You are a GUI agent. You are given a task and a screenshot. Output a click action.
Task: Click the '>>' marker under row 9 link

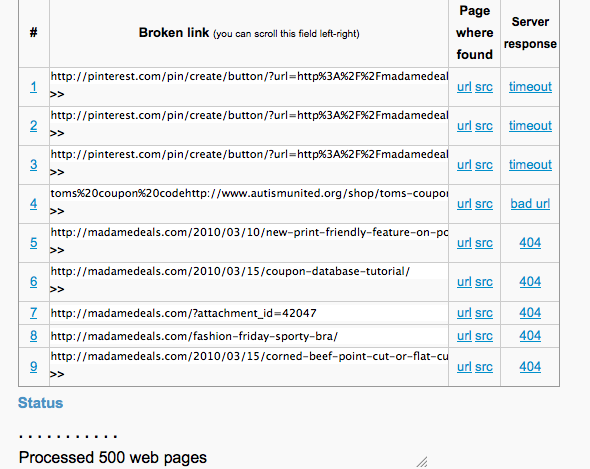[x=57, y=374]
